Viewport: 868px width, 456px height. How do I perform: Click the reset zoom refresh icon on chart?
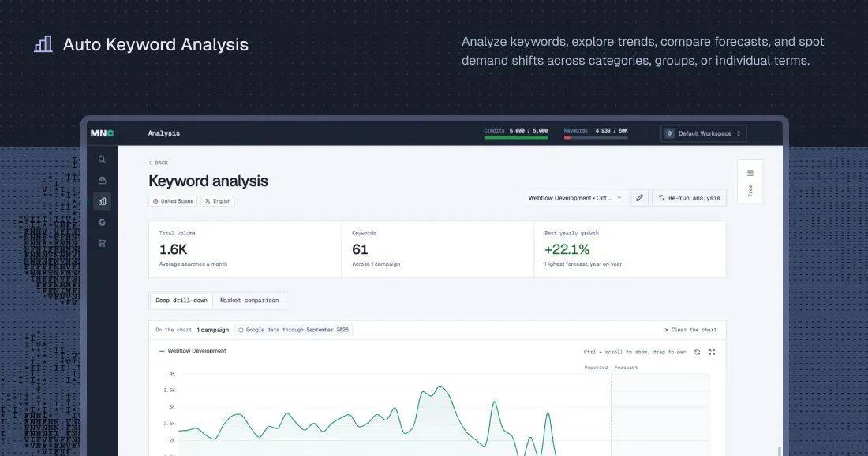[697, 352]
